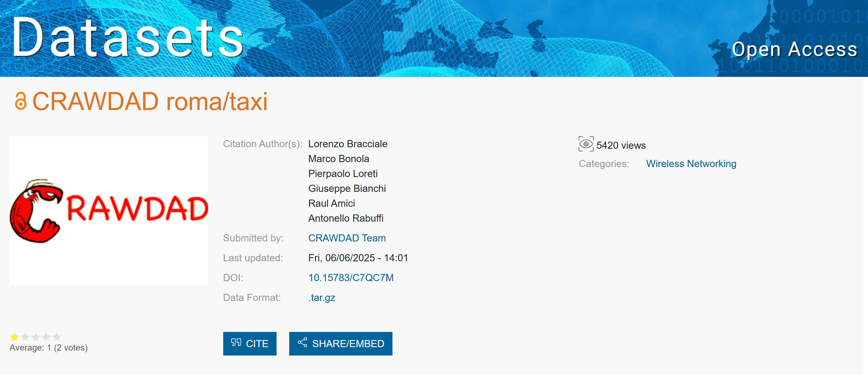Click the CRAWDAD logo thumbnail
This screenshot has height=380, width=868.
[x=108, y=210]
